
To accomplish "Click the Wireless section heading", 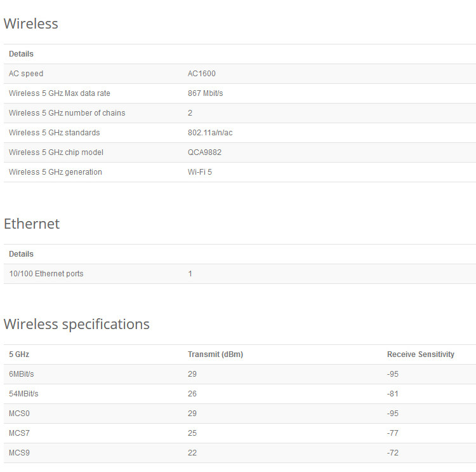I will click(31, 24).
